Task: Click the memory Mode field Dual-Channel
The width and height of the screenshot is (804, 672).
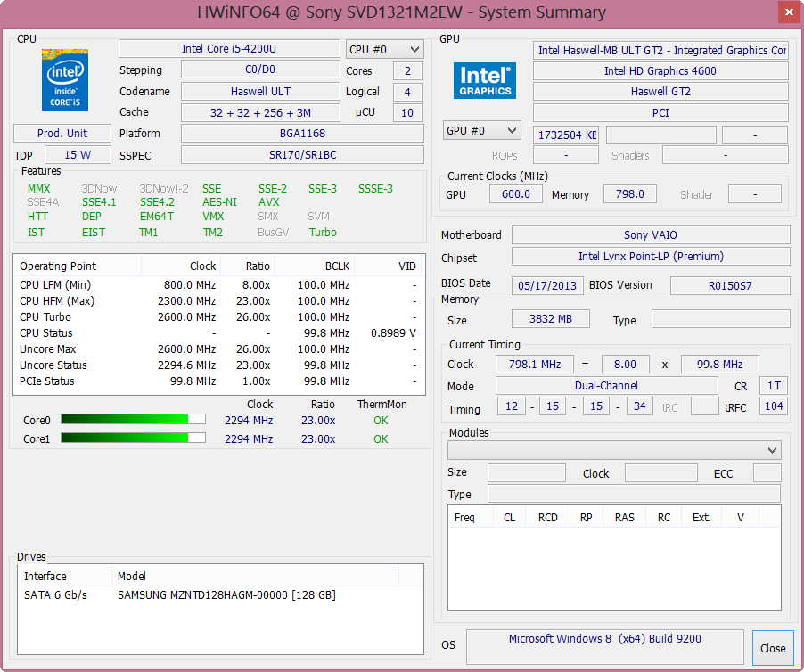Action: coord(607,386)
